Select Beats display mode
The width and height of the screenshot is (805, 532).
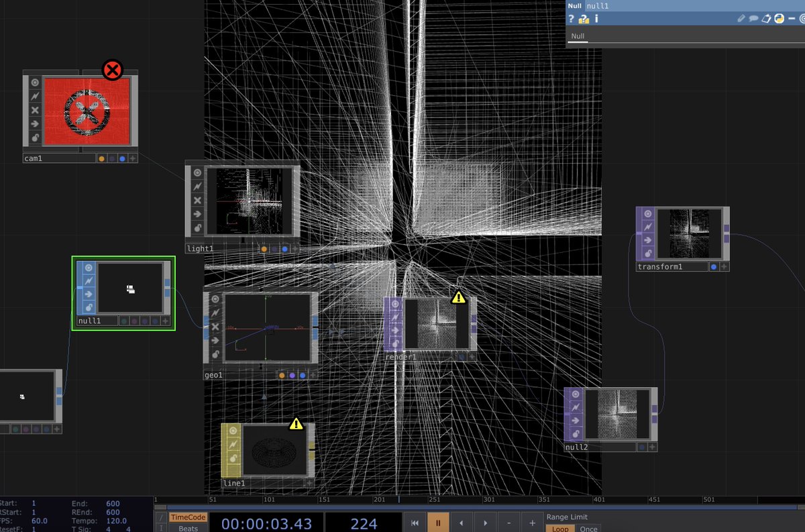tap(189, 528)
